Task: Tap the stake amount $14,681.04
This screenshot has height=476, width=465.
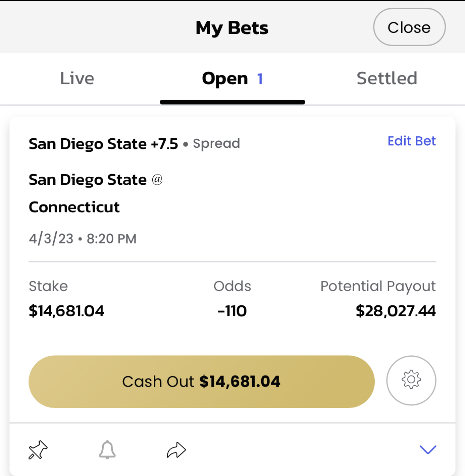Action: click(x=66, y=311)
